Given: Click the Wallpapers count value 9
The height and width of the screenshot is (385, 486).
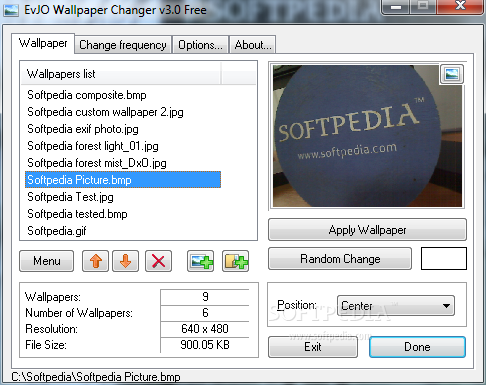Looking at the screenshot, I should (x=205, y=297).
